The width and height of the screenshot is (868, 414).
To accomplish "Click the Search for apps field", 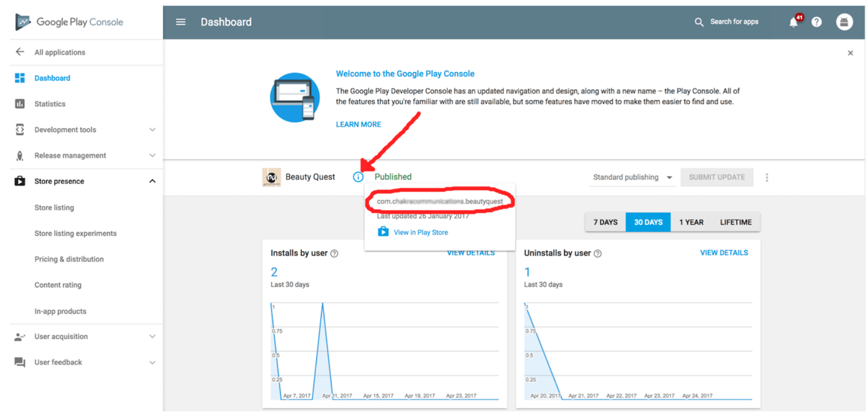I will point(734,22).
